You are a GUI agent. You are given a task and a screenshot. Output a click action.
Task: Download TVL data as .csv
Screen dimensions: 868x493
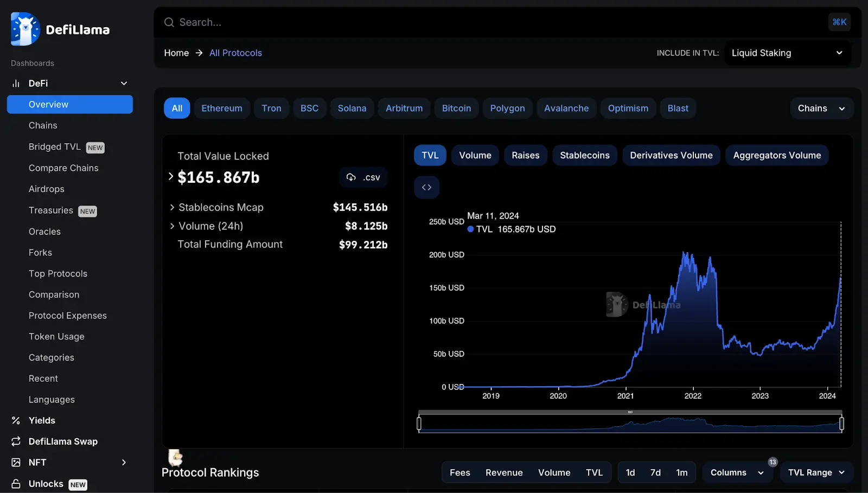[363, 177]
